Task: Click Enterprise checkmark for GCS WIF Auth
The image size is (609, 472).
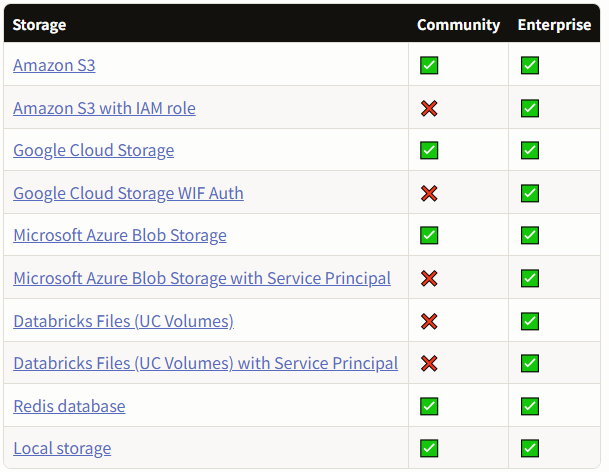Action: [530, 193]
